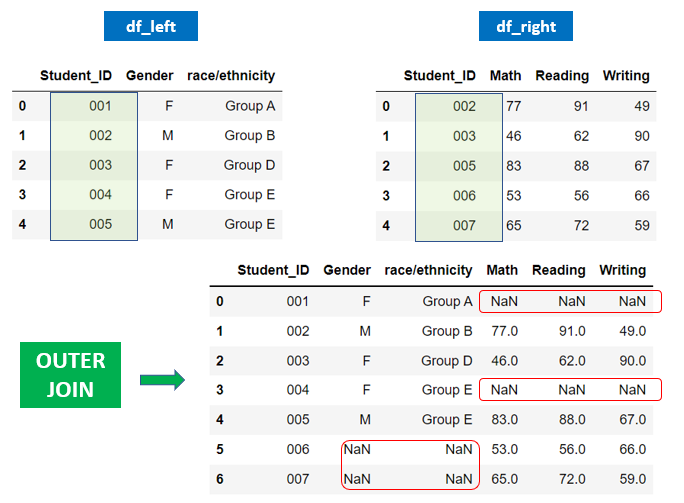
Task: Click Reading value 91 in df_right table
Action: pyautogui.click(x=581, y=105)
